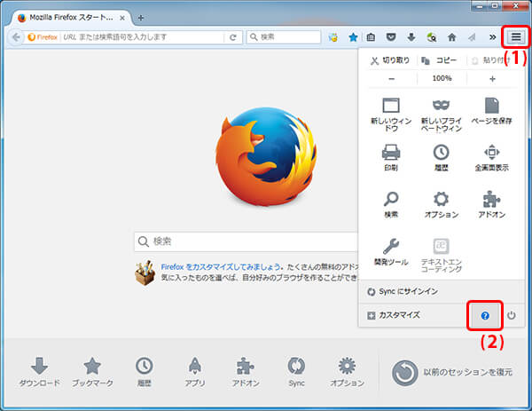Click the home icon in toolbar
This screenshot has height=411, width=532.
click(x=451, y=37)
